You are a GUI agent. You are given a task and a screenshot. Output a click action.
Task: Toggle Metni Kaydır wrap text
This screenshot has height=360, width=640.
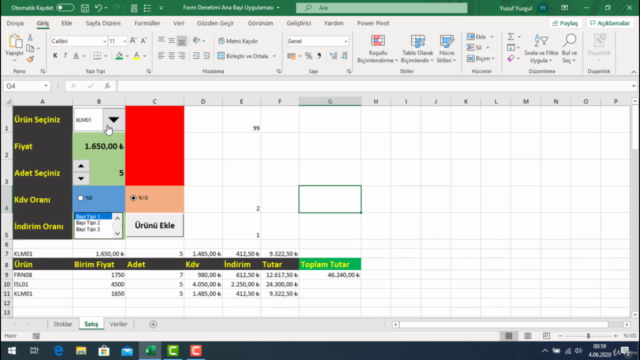pos(238,41)
